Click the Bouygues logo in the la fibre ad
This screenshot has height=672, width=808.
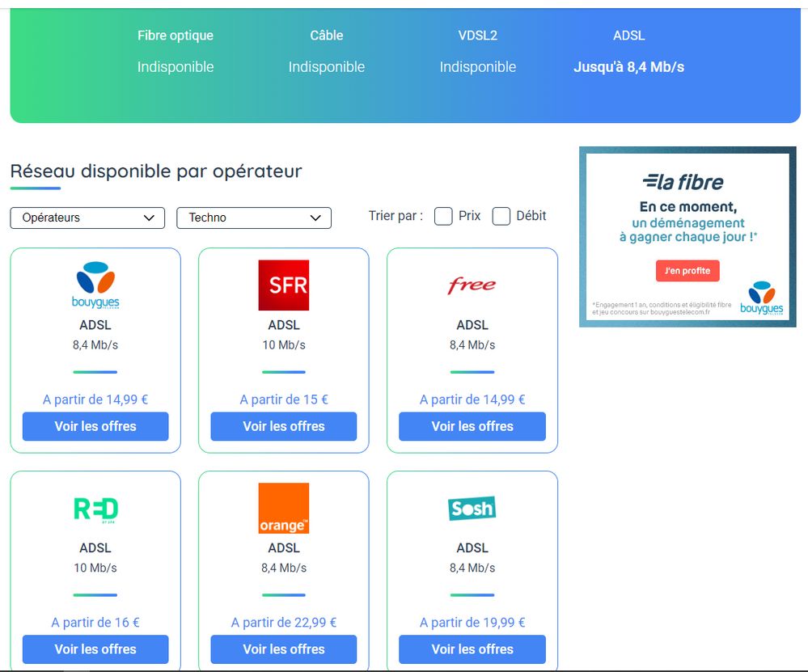(x=762, y=298)
